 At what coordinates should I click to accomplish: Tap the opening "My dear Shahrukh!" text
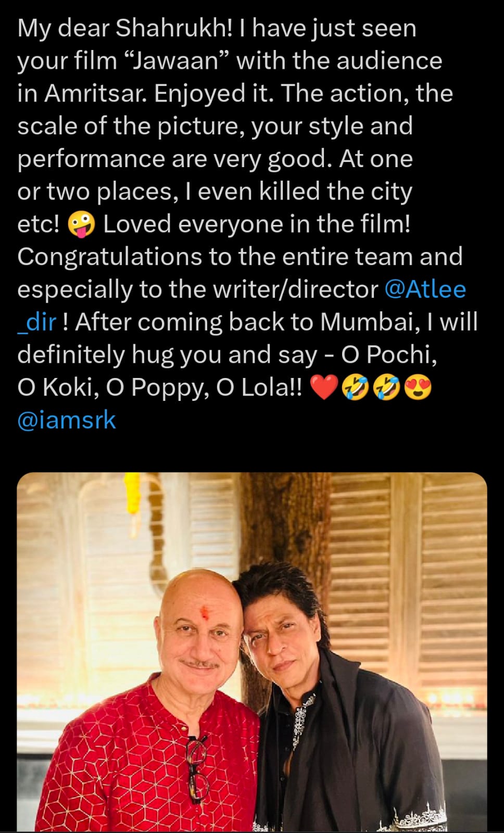coord(125,28)
